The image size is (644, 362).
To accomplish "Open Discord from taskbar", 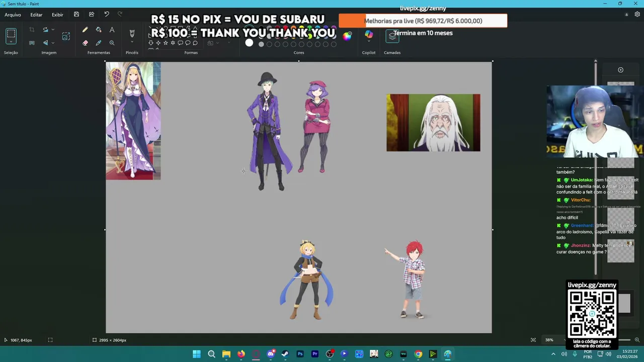I will coord(271,354).
